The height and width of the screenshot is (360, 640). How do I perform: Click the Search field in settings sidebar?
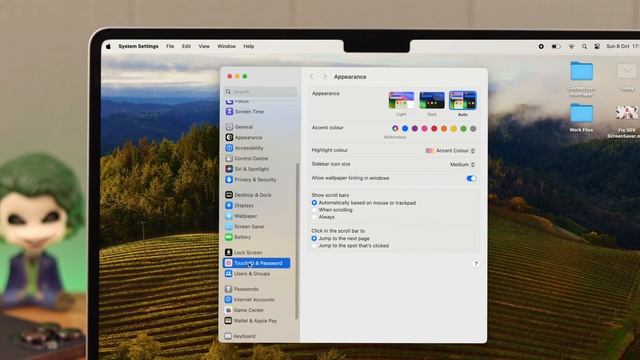click(261, 91)
